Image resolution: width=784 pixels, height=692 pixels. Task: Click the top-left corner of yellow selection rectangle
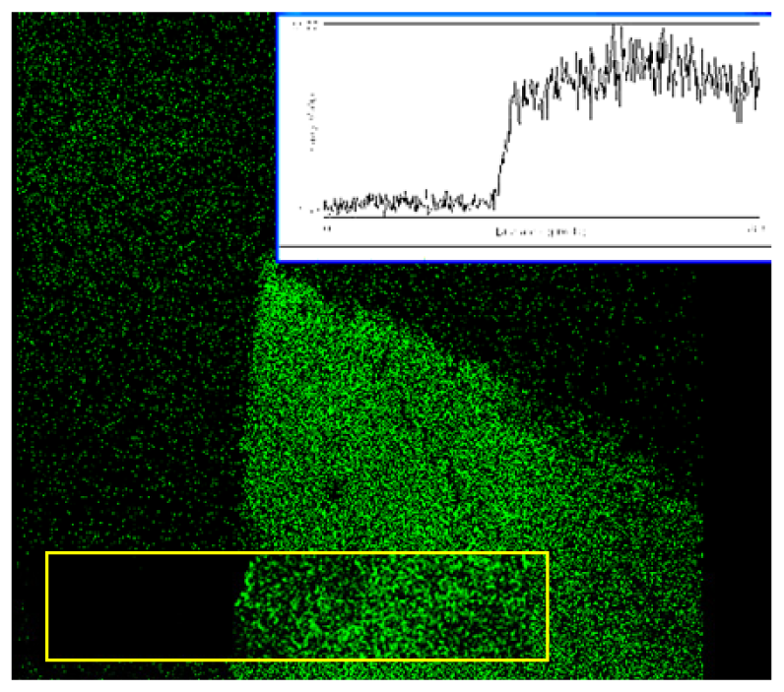(x=47, y=553)
